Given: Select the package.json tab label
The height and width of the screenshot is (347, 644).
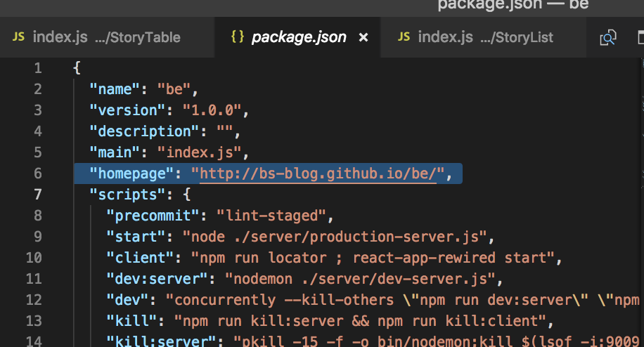Looking at the screenshot, I should click(x=299, y=37).
